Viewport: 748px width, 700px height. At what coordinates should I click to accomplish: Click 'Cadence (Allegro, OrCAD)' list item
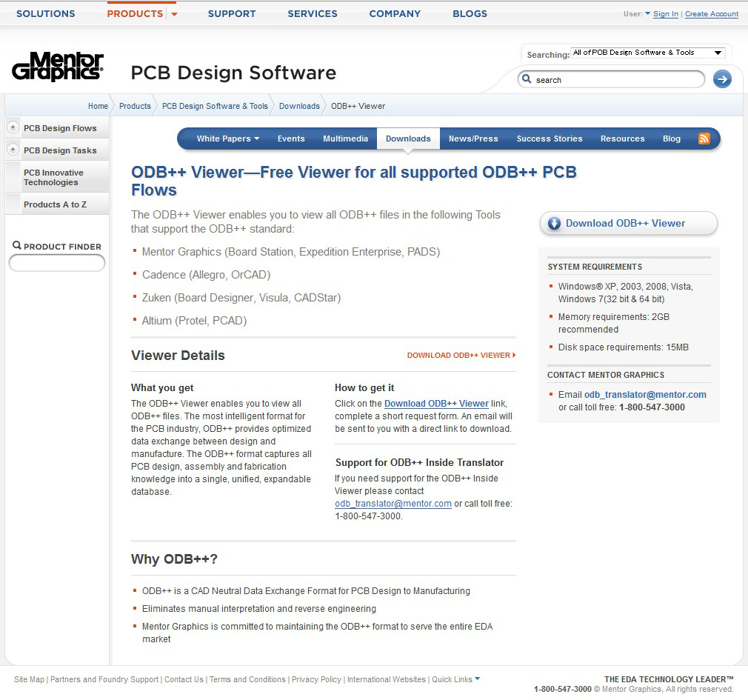tap(206, 275)
